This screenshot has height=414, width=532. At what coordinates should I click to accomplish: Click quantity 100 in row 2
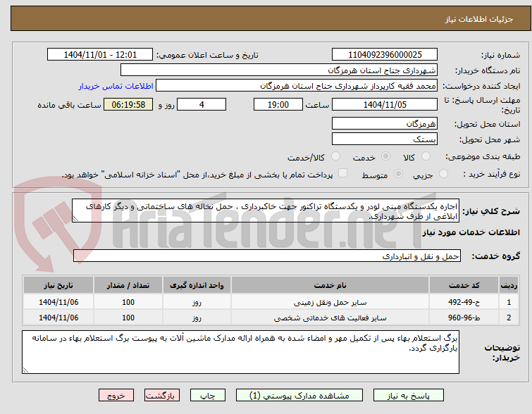[128, 318]
